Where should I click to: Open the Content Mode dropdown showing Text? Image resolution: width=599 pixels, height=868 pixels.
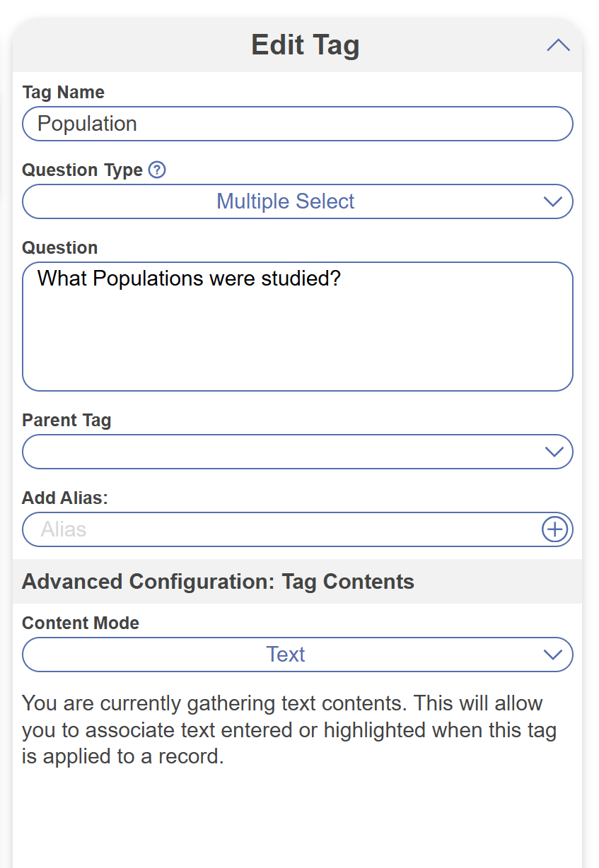pos(285,655)
